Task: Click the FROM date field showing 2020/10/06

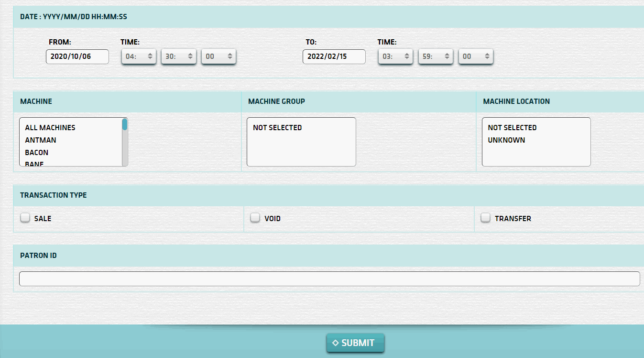Action: pyautogui.click(x=77, y=56)
